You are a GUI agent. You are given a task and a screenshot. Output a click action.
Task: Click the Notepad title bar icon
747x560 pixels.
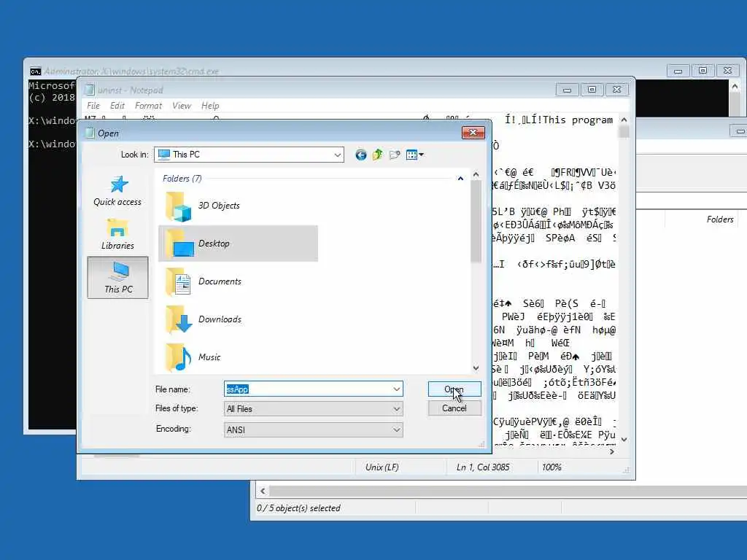89,90
